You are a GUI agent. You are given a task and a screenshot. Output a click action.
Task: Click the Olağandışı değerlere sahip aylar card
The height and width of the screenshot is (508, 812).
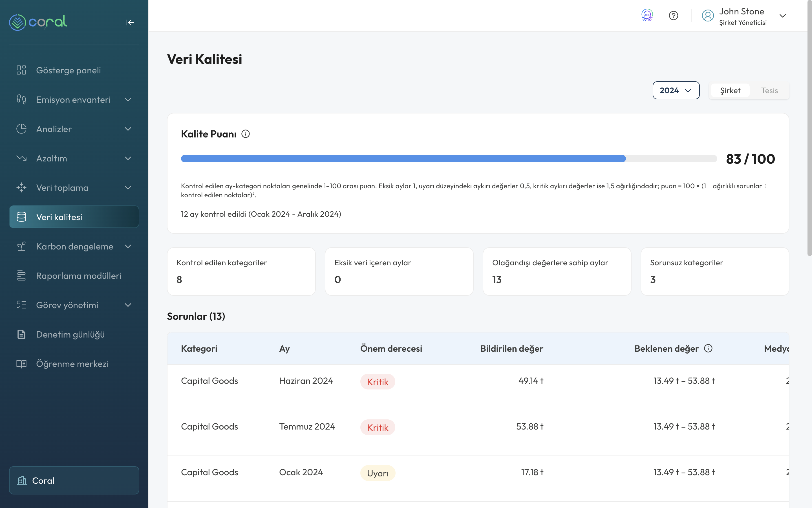click(x=557, y=271)
